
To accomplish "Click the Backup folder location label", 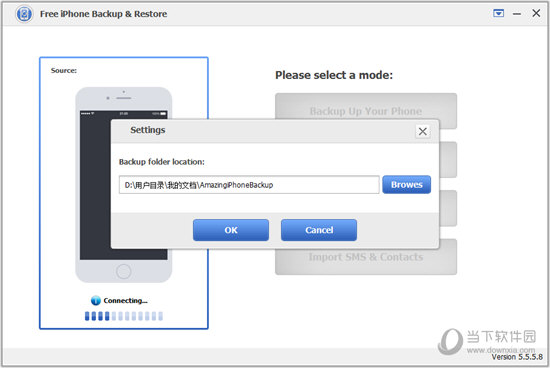I will [162, 162].
